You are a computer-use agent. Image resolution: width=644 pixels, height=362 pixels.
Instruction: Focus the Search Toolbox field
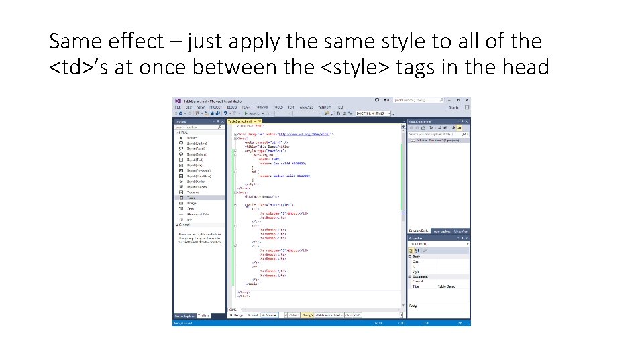tap(199, 127)
